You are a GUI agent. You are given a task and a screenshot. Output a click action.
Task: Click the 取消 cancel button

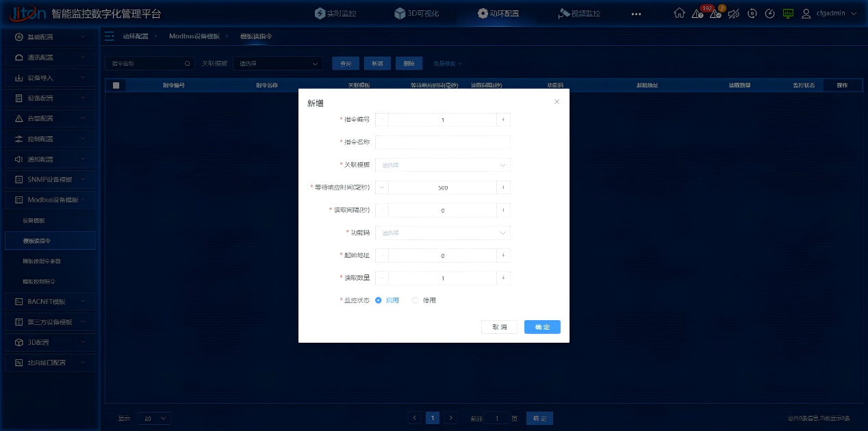[x=499, y=326]
